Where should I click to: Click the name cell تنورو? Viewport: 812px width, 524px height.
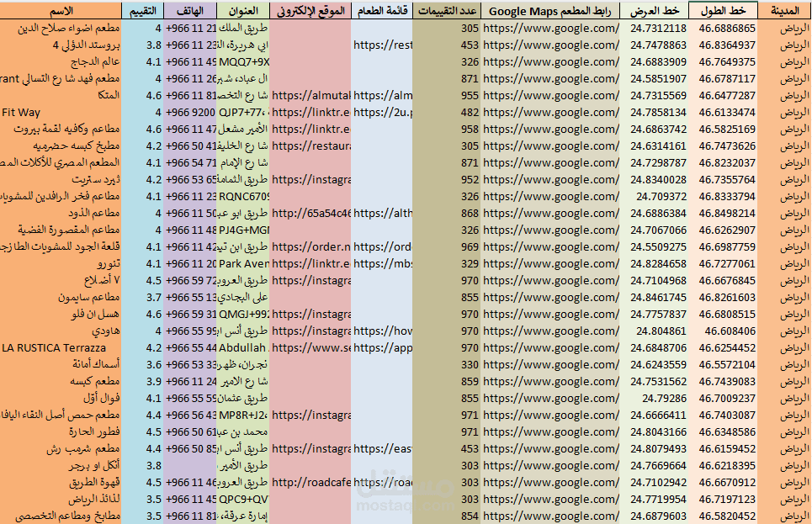pos(61,264)
